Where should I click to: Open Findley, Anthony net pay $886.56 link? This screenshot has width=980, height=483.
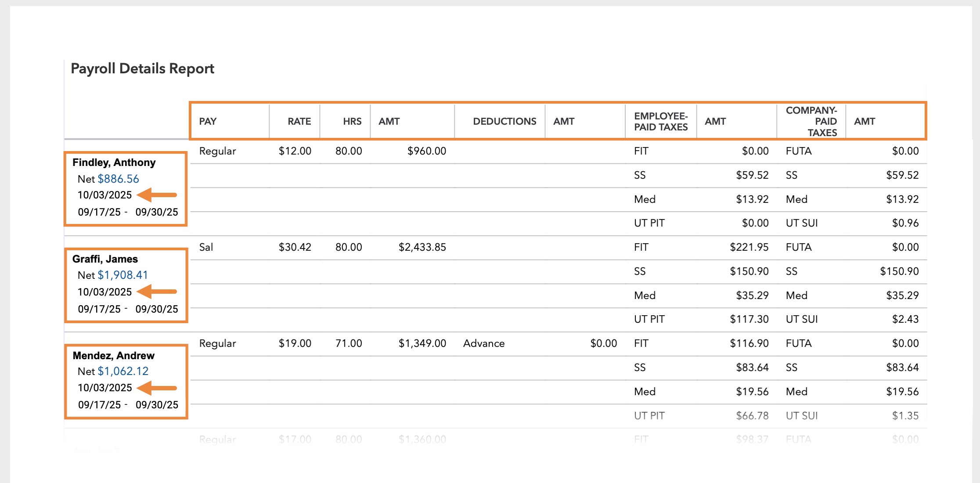pyautogui.click(x=118, y=179)
